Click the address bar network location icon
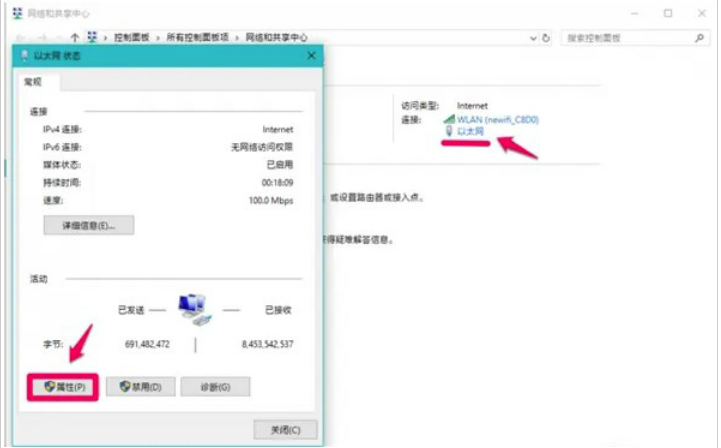The height and width of the screenshot is (448, 721). 92,37
